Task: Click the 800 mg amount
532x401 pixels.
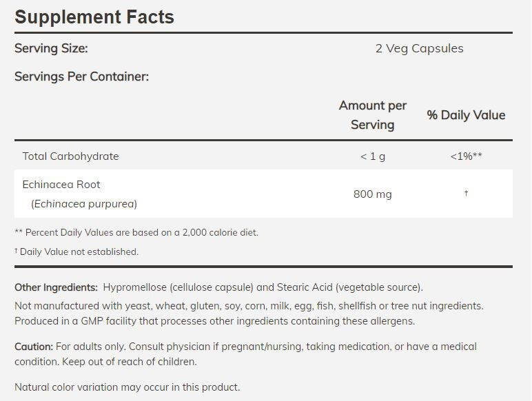Action: [x=372, y=194]
